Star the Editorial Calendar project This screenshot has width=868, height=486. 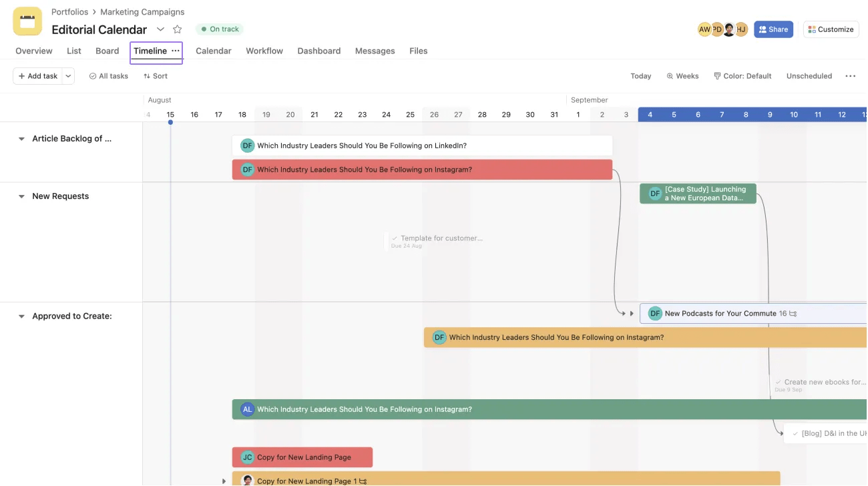(177, 29)
